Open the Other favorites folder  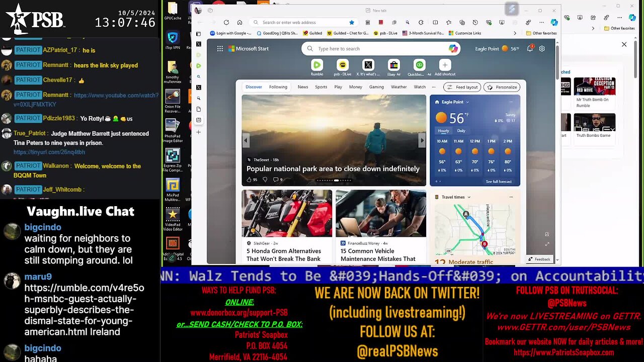tap(541, 33)
